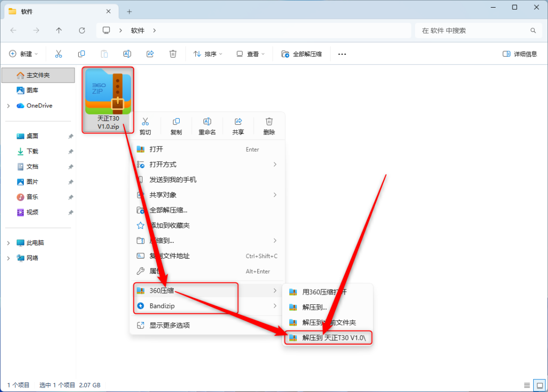Open 视频 in the sidebar
548x392 pixels.
(x=39, y=212)
